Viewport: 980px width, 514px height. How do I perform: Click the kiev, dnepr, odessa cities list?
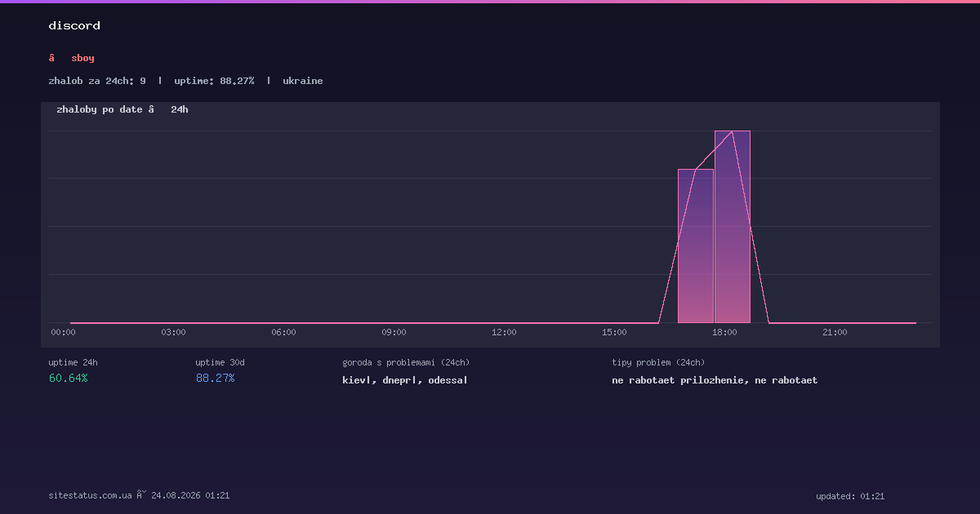405,380
